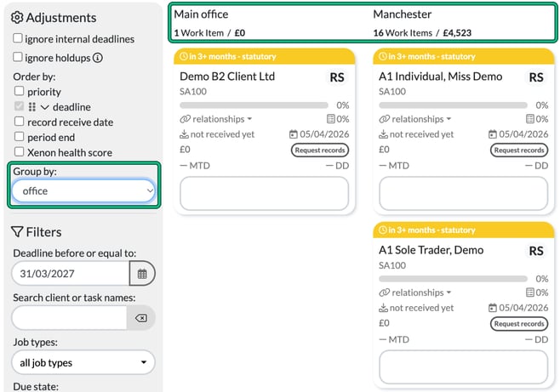The width and height of the screenshot is (560, 392).
Task: Click progress bar on Demo B2 Client Ltd card
Action: (254, 105)
